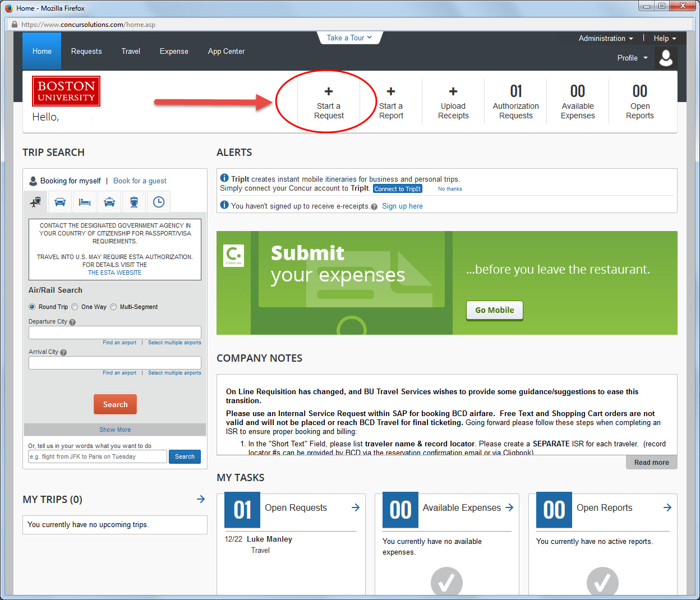Screen dimensions: 700x600
Task: Select the Multi-Segment radio button
Action: pos(113,307)
